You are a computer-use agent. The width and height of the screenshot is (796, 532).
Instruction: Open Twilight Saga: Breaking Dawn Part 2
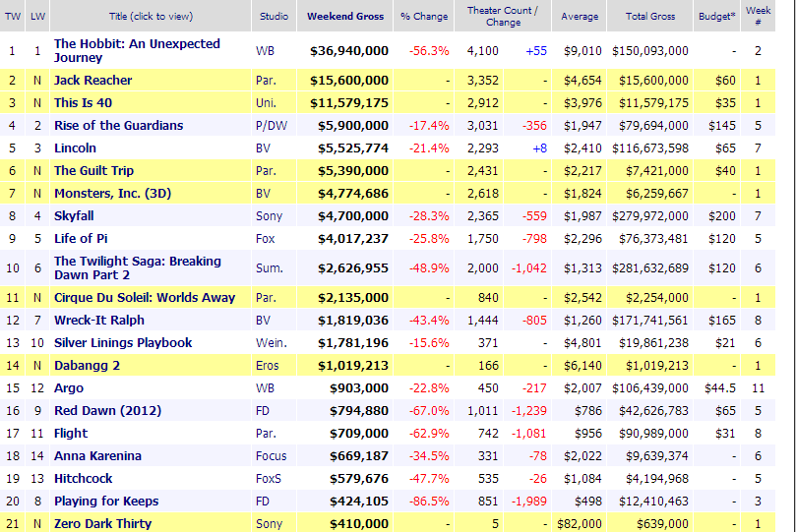click(x=138, y=267)
